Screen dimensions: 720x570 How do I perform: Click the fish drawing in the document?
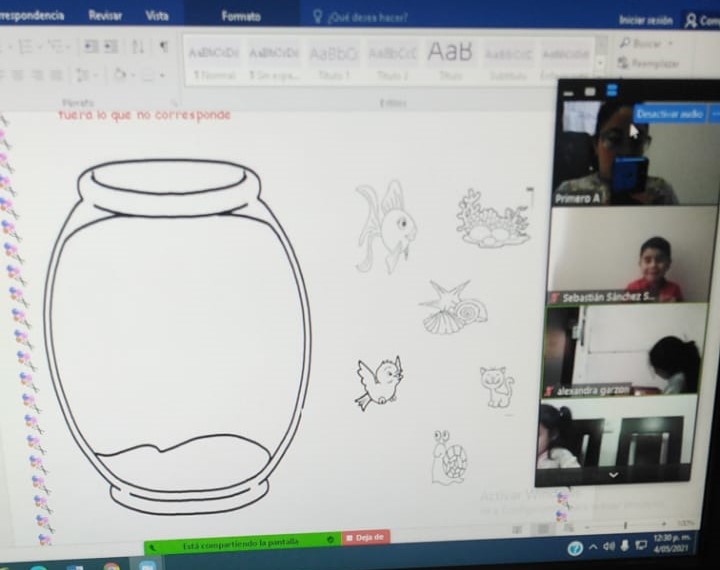(x=386, y=226)
